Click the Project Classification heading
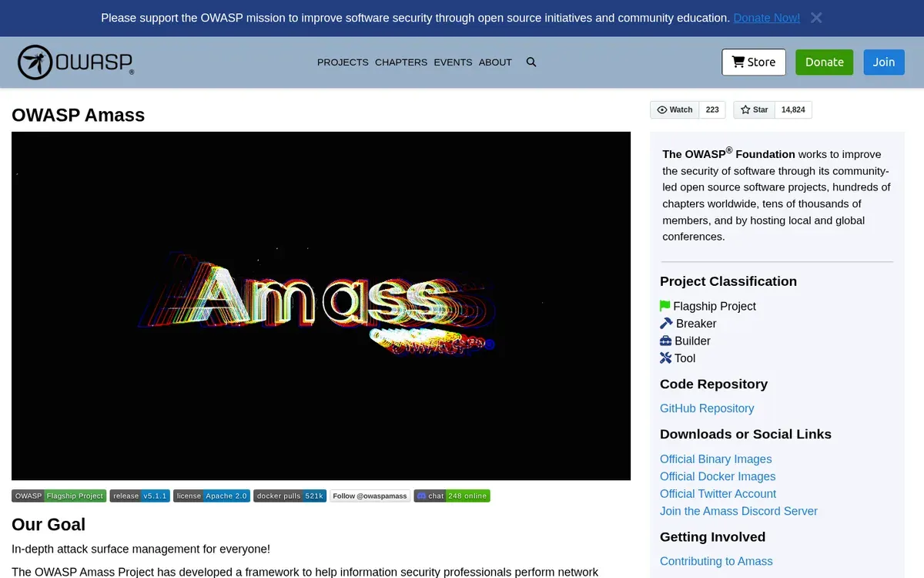924x578 pixels. [x=728, y=281]
